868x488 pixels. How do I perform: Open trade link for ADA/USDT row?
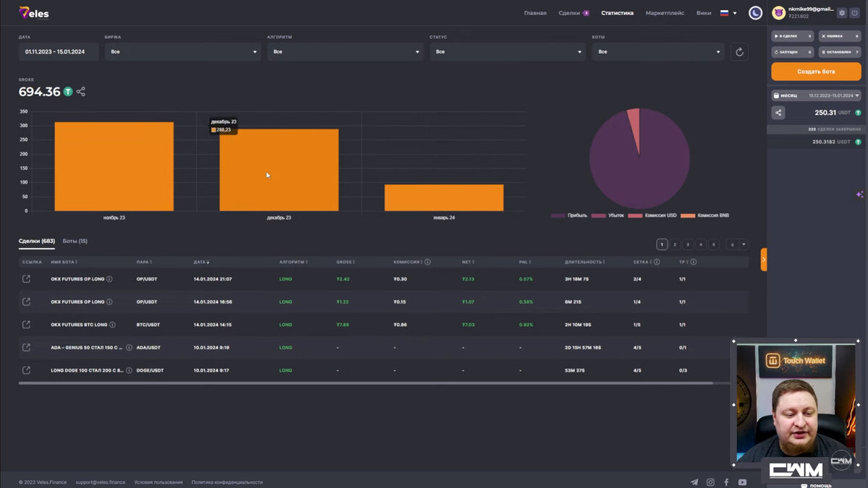tap(27, 348)
